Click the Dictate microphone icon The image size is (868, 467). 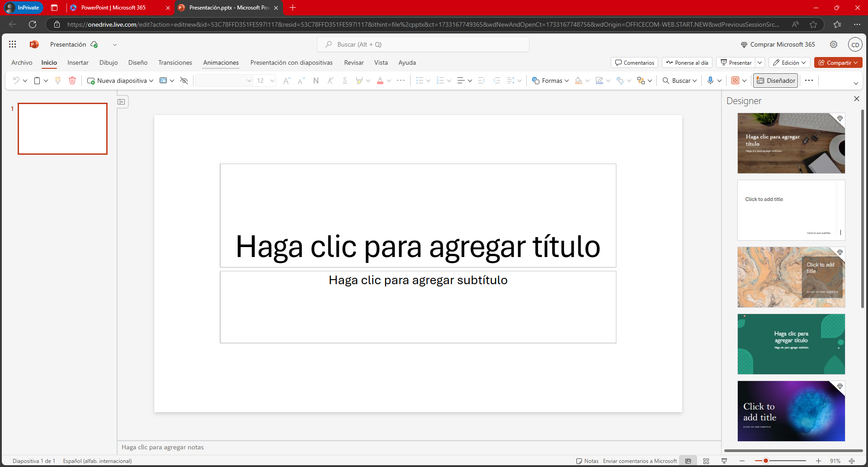click(x=710, y=81)
